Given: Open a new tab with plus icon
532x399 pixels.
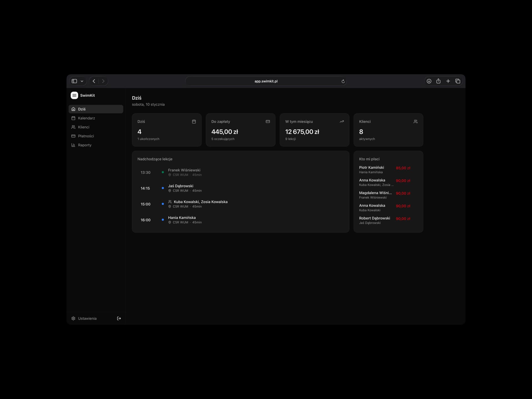Looking at the screenshot, I should coord(448,81).
